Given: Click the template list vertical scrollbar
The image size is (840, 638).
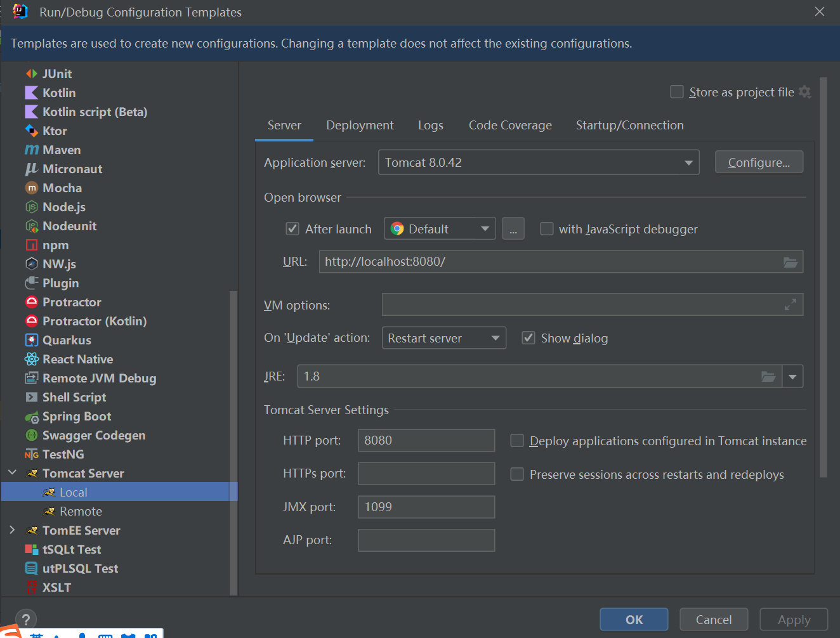Looking at the screenshot, I should click(233, 443).
